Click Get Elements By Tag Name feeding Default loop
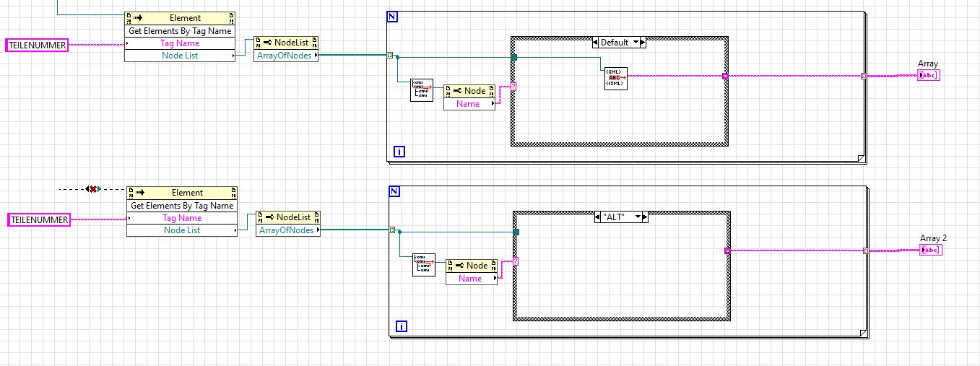 click(x=180, y=31)
